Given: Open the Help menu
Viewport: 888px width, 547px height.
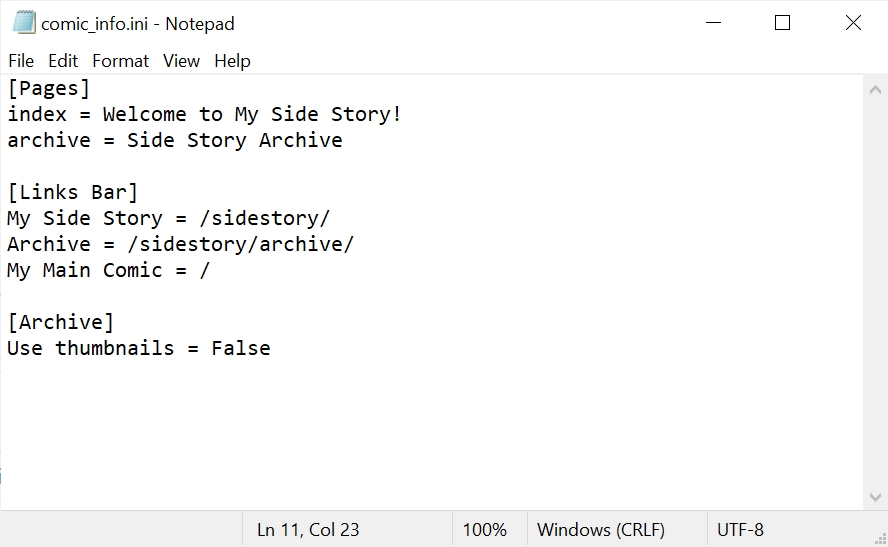Looking at the screenshot, I should (232, 61).
